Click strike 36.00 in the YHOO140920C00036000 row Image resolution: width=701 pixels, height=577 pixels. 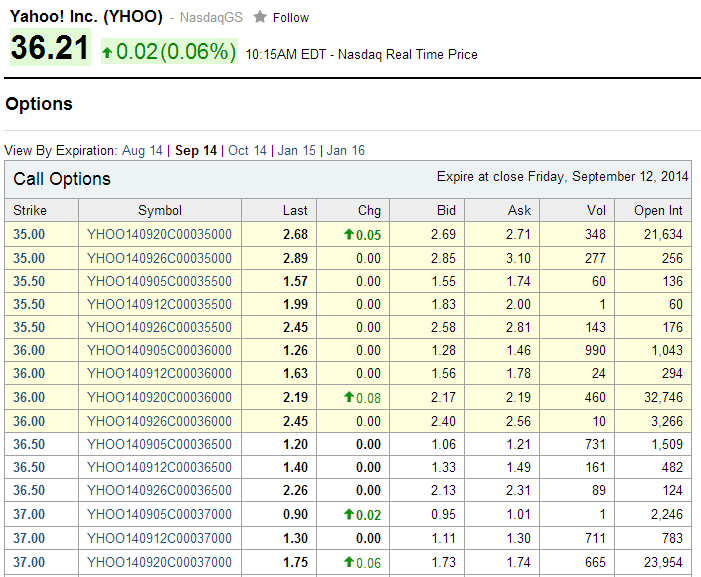[x=29, y=397]
